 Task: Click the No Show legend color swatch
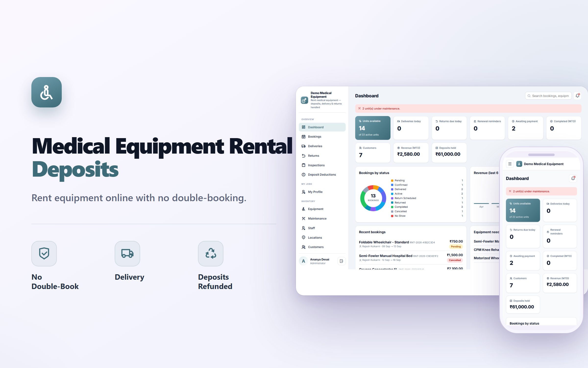point(392,216)
